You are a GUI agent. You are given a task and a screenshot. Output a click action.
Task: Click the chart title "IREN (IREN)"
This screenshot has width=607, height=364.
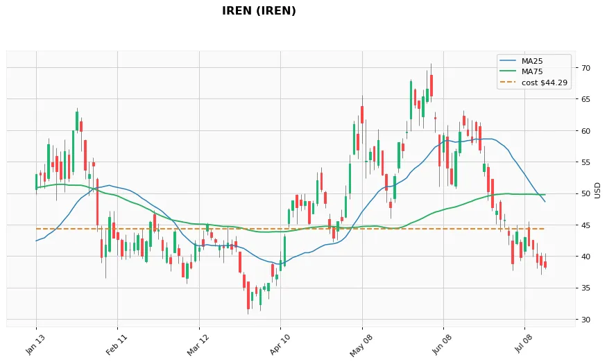pos(259,11)
